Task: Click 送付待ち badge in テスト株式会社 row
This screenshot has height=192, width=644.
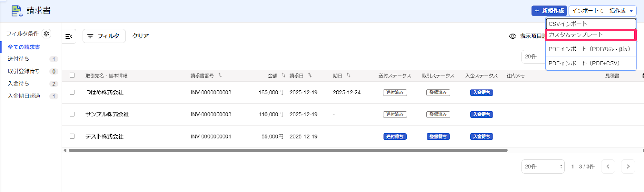Action: (395, 137)
